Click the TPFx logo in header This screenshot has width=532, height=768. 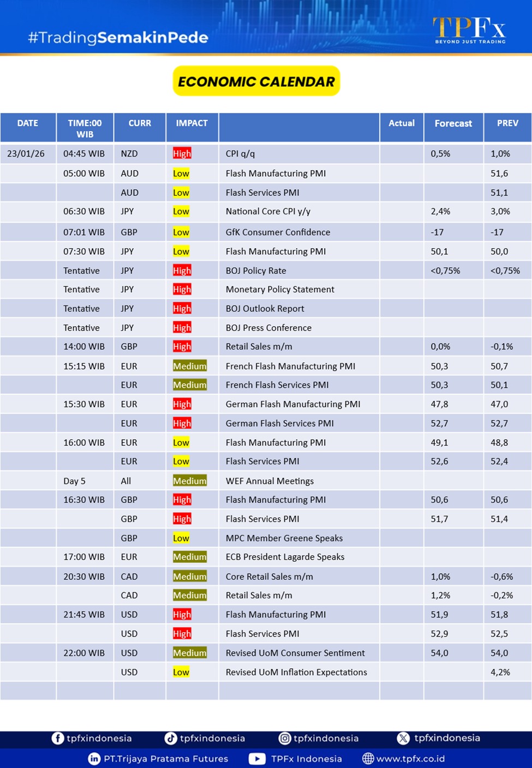click(x=469, y=29)
